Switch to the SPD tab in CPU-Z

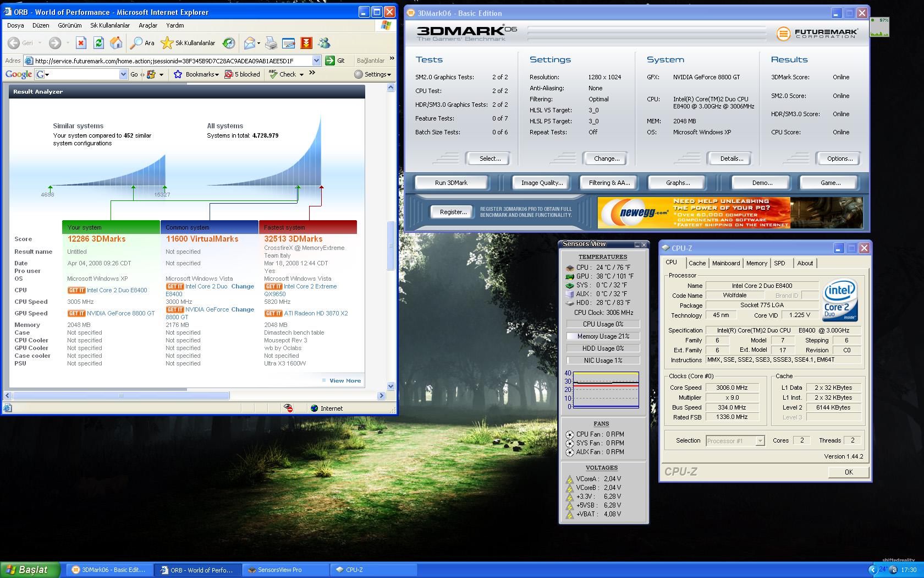click(779, 263)
